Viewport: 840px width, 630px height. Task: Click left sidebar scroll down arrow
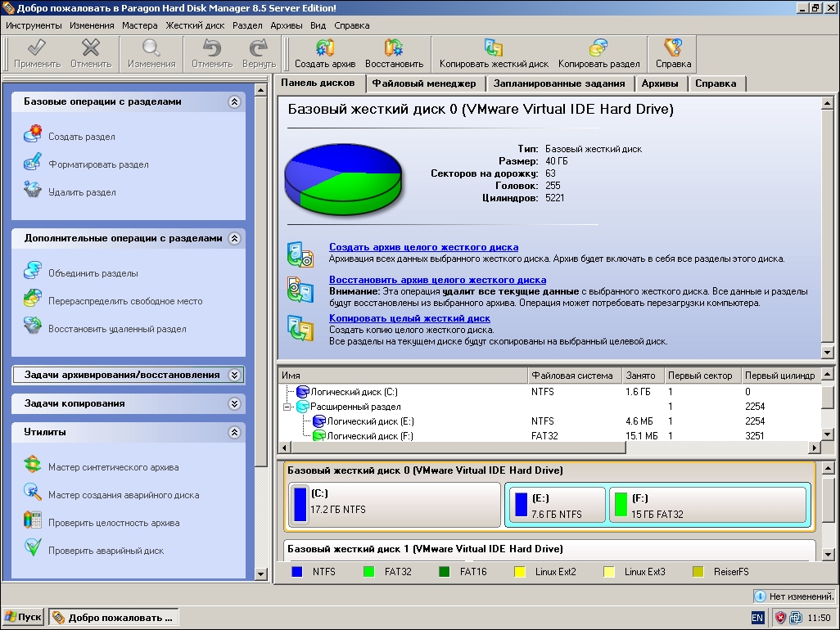(x=261, y=574)
